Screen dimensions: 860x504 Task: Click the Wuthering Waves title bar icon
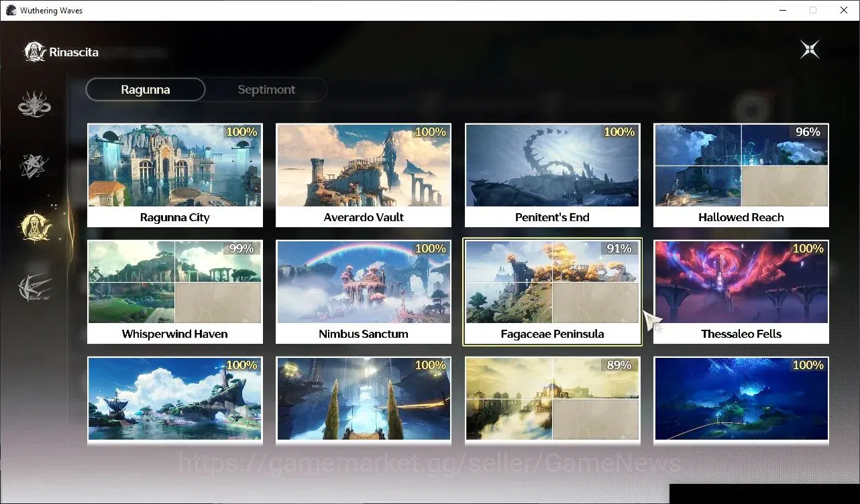11,10
